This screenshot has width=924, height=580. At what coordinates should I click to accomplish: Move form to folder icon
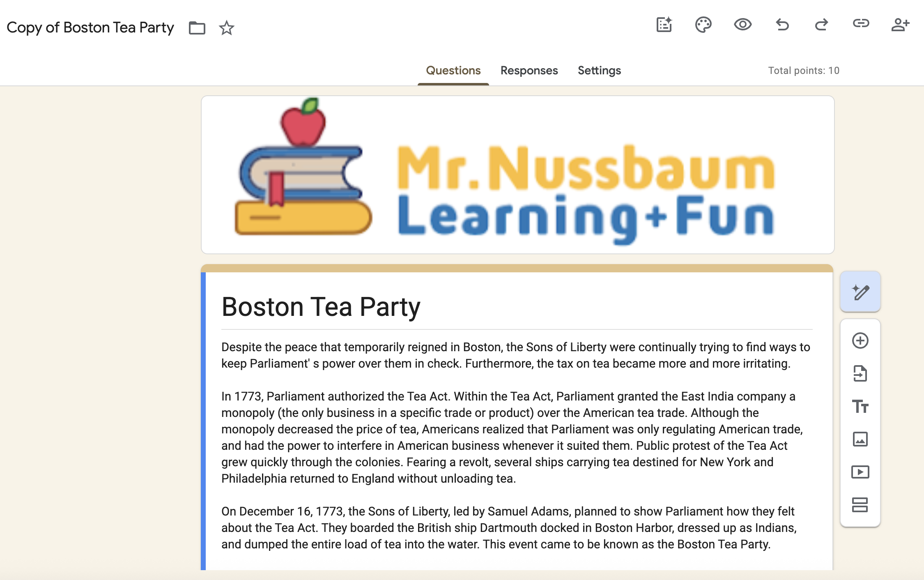pos(197,28)
